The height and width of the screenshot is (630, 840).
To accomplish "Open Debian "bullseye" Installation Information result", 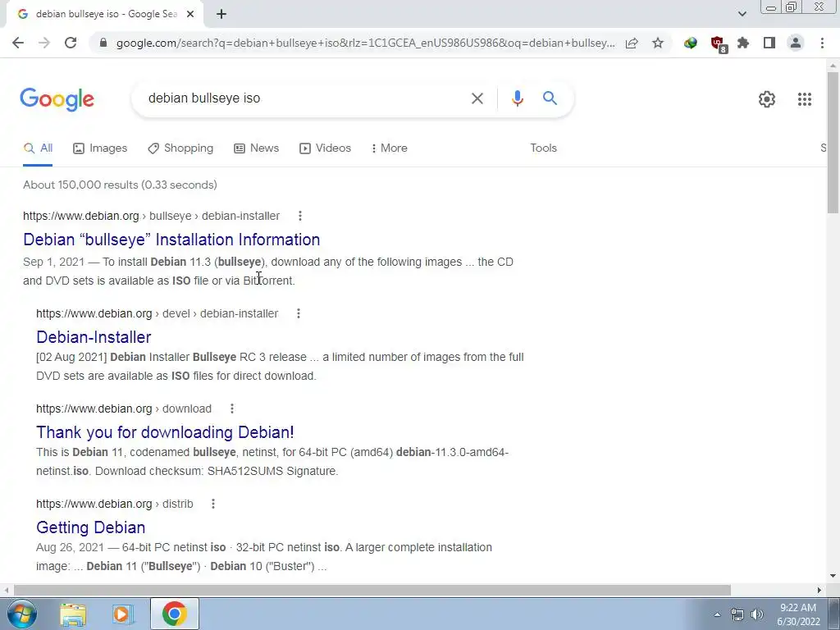I will coord(171,240).
